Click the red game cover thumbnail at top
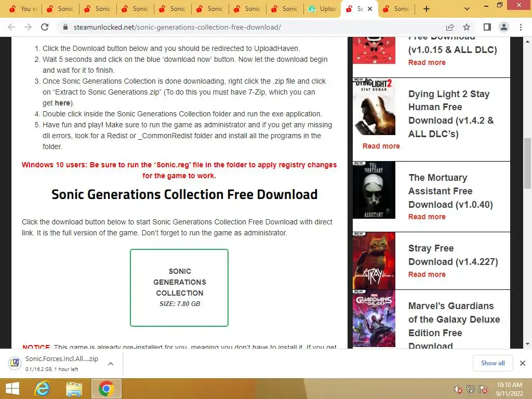This screenshot has height=399, width=532. [374, 50]
